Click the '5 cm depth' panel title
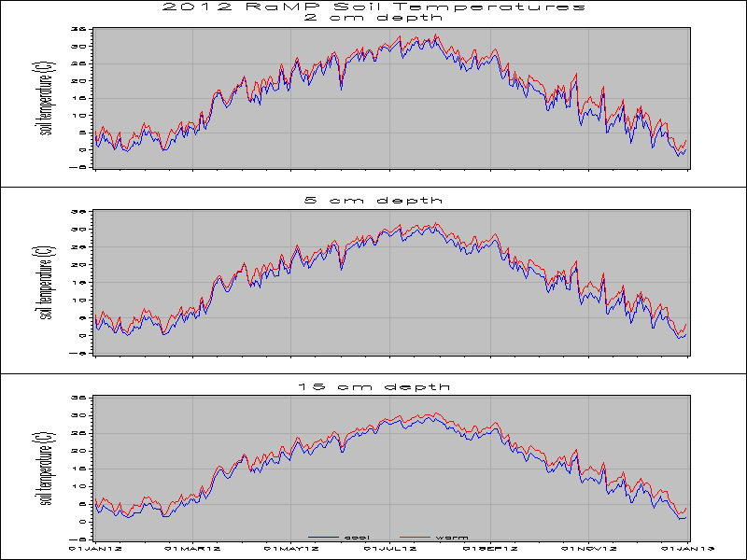Image resolution: width=747 pixels, height=560 pixels. pyautogui.click(x=373, y=201)
